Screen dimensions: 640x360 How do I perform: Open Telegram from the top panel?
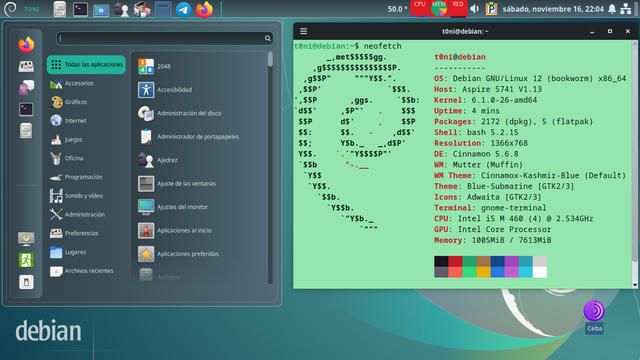184,9
